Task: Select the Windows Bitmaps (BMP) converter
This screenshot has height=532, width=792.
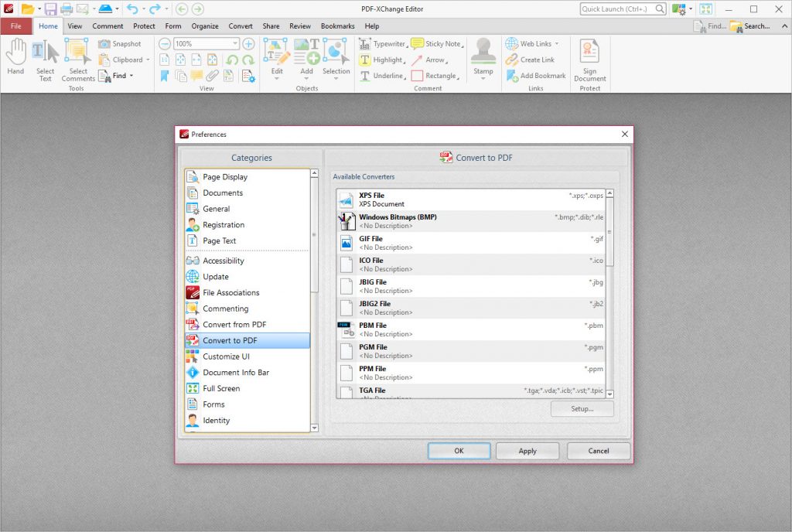Action: point(471,221)
